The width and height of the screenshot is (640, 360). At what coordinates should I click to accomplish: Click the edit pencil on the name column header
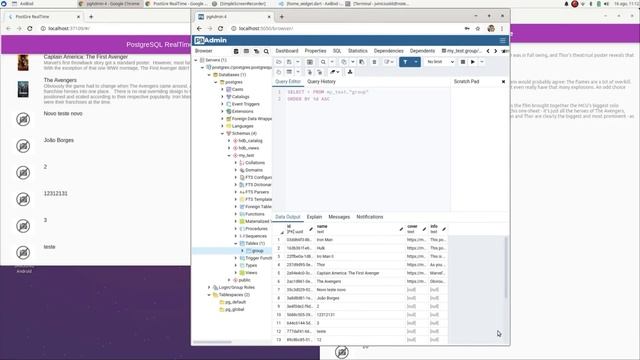(x=401, y=229)
